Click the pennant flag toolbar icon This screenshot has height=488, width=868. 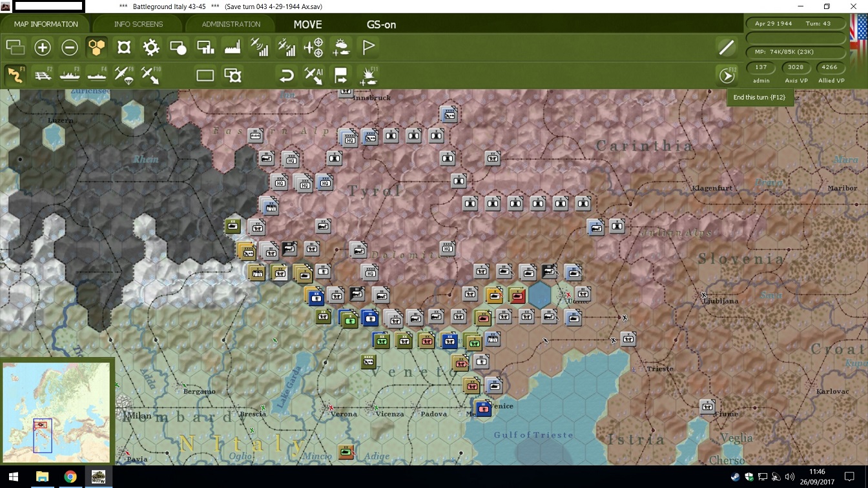(368, 47)
